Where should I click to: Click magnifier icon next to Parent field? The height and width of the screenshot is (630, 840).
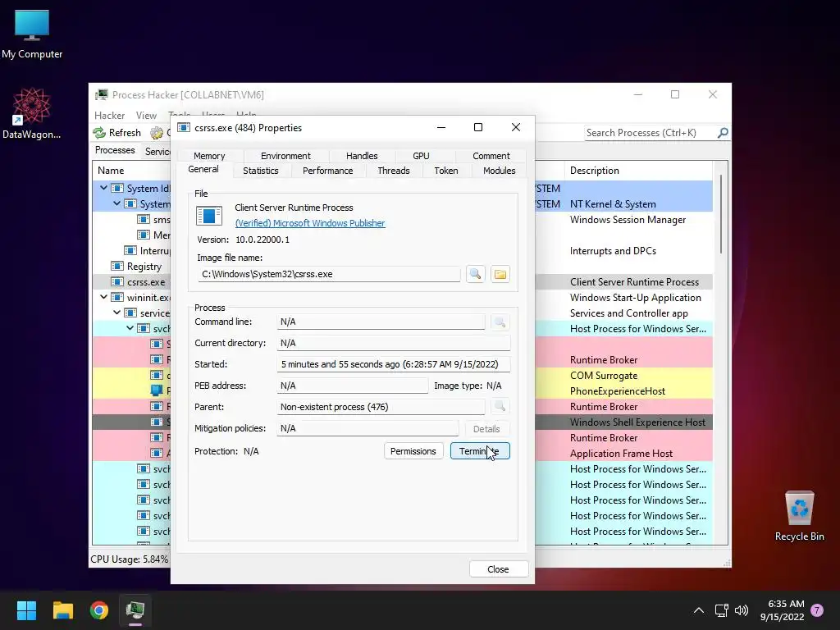point(500,407)
